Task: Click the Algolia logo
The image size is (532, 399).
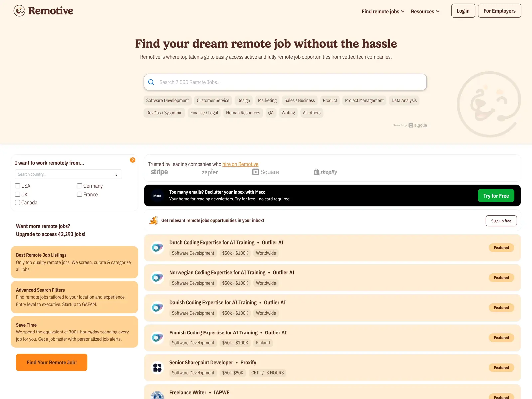Action: click(x=418, y=125)
